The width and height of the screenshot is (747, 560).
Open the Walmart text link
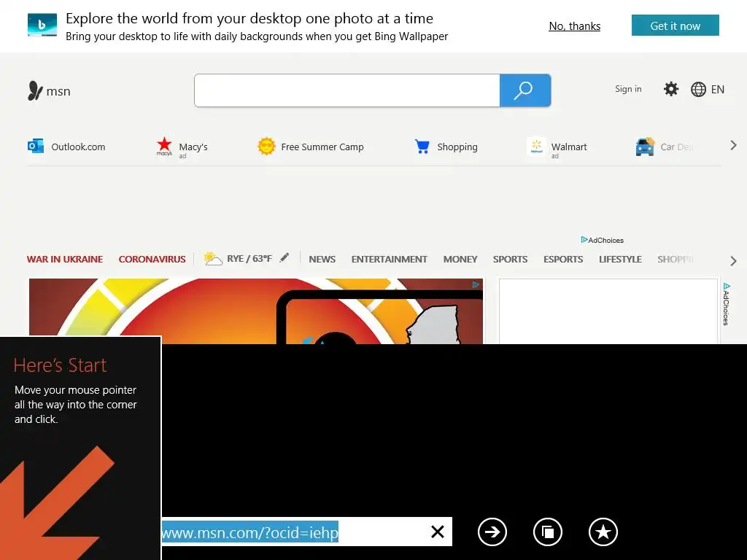[569, 147]
